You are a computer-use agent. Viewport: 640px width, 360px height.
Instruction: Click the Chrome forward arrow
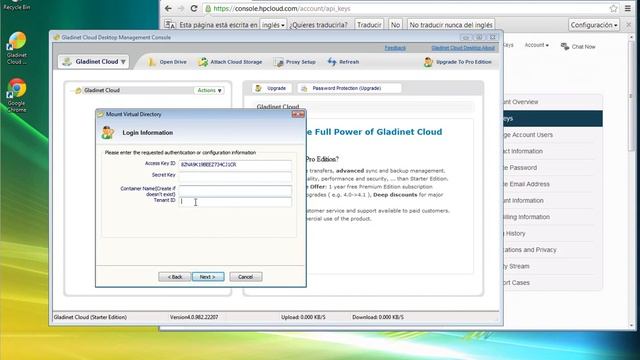tap(181, 9)
